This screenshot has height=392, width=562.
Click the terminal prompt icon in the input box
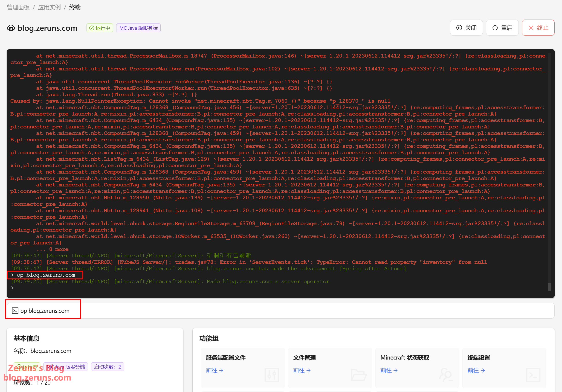coord(15,311)
